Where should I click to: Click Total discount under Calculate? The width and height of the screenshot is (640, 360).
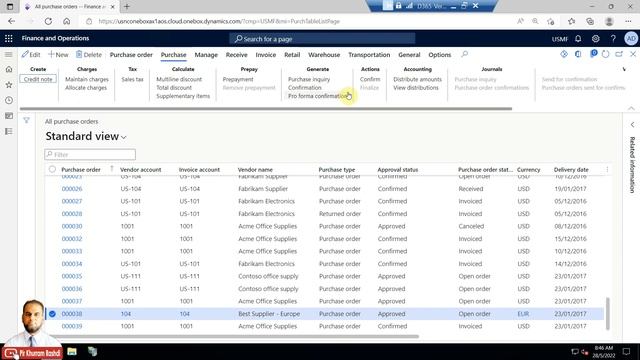click(x=174, y=88)
